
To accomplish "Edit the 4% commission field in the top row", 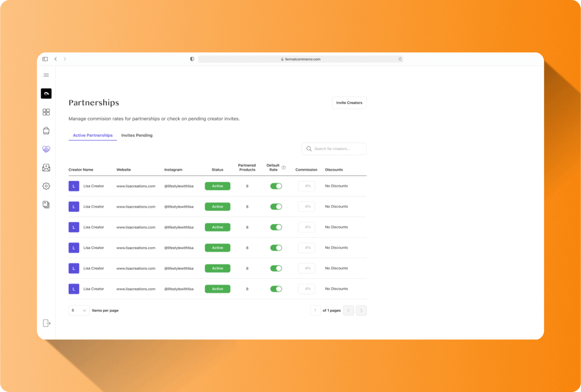I will click(x=306, y=186).
